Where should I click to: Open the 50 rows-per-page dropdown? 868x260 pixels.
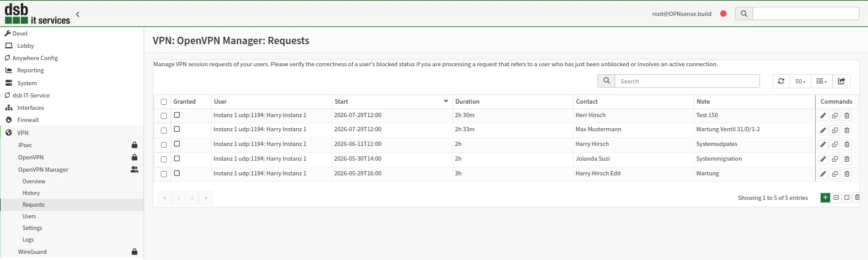pyautogui.click(x=801, y=81)
